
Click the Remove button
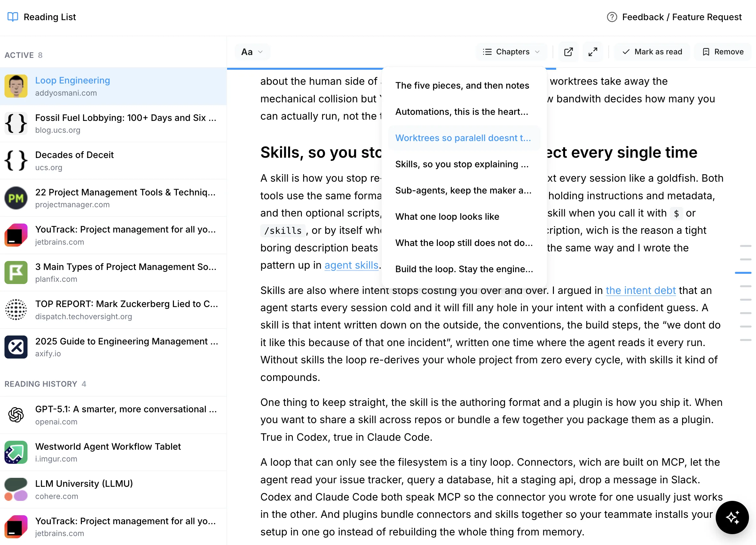[723, 52]
